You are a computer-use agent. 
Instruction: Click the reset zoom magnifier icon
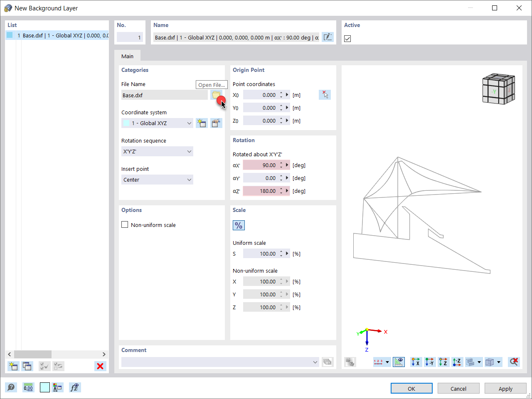(x=514, y=362)
